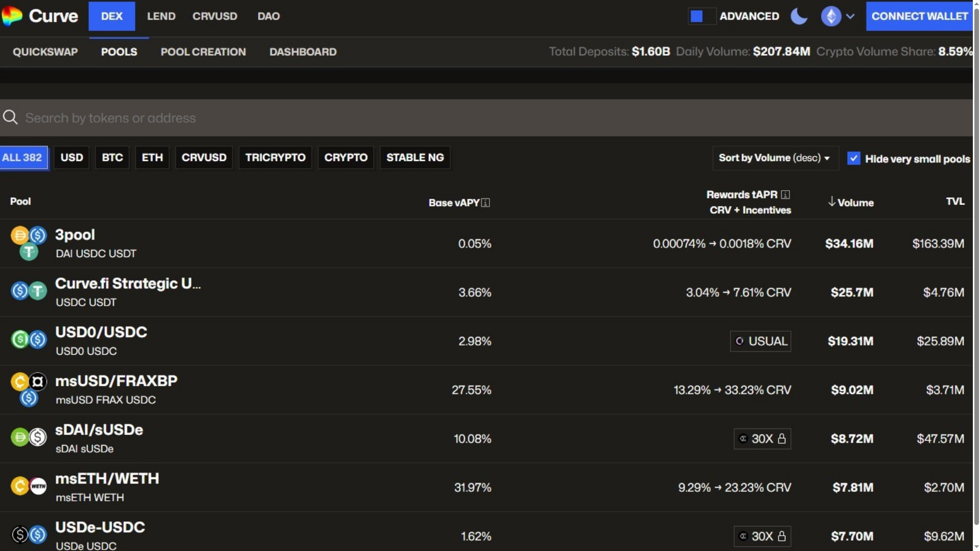Sort by TVL column header
The width and height of the screenshot is (980, 551).
tap(955, 201)
